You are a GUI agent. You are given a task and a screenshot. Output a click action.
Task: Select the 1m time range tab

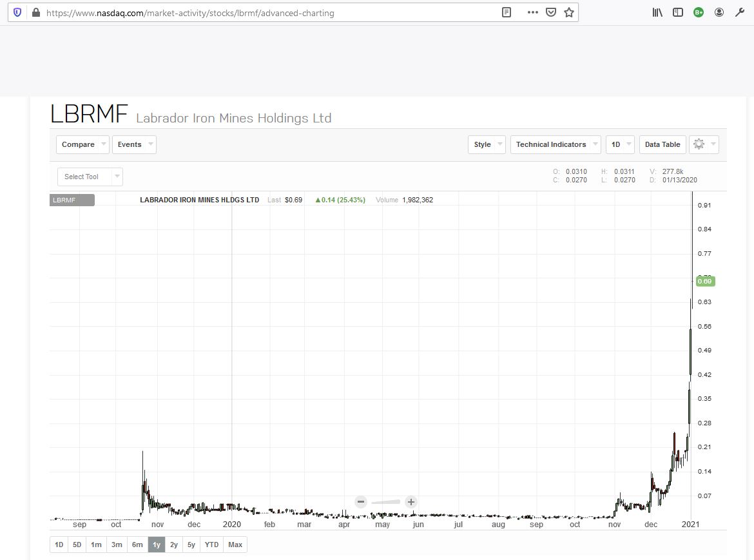tap(96, 545)
